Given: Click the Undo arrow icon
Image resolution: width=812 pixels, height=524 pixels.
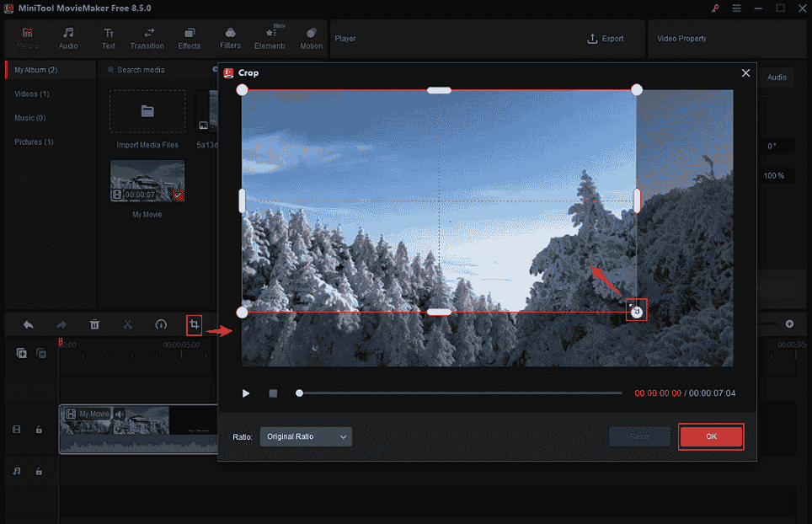Looking at the screenshot, I should (x=28, y=324).
